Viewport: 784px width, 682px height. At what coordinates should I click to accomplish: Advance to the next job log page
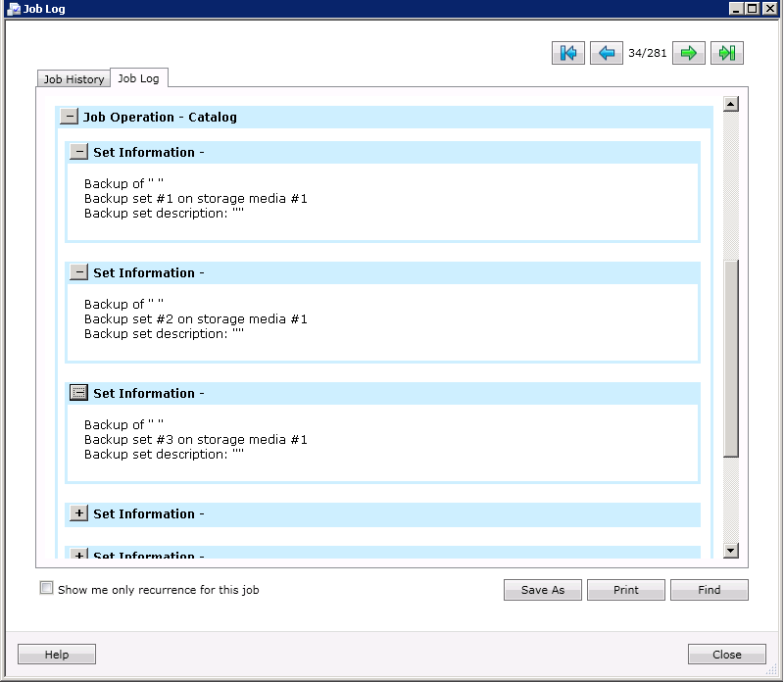[x=688, y=53]
